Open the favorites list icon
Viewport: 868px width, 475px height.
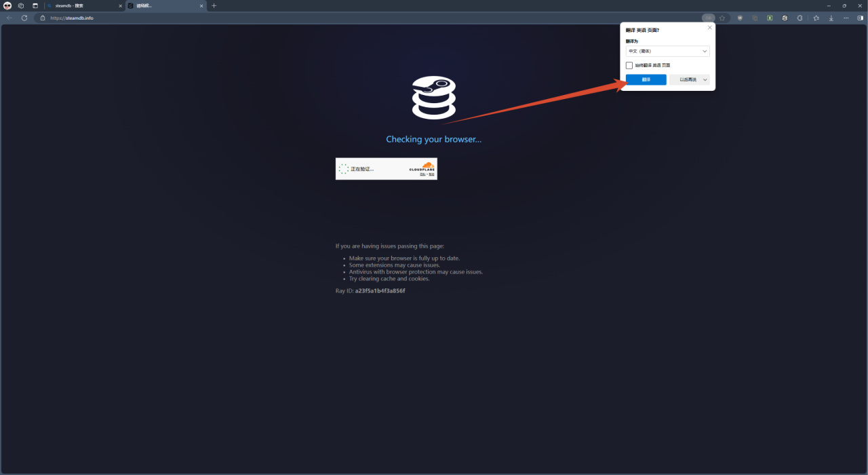pyautogui.click(x=816, y=18)
